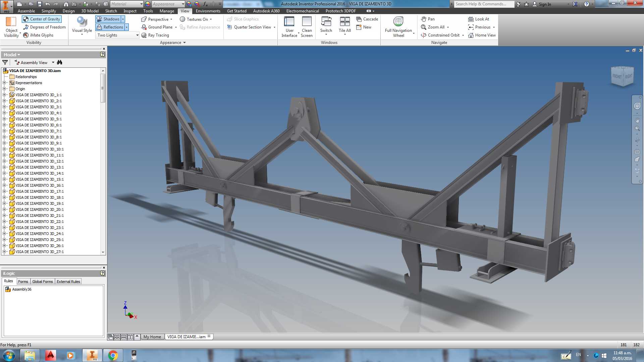
Task: Select the Pan tool
Action: tap(428, 19)
